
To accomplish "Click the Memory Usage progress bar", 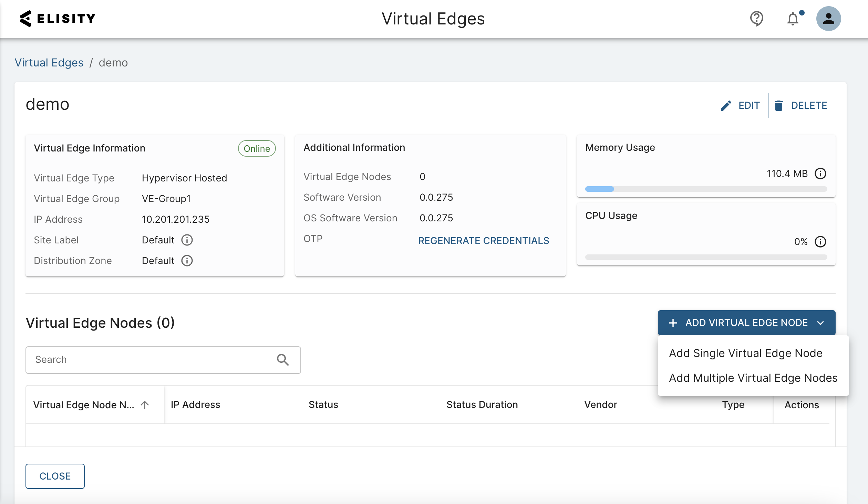I will coord(706,189).
